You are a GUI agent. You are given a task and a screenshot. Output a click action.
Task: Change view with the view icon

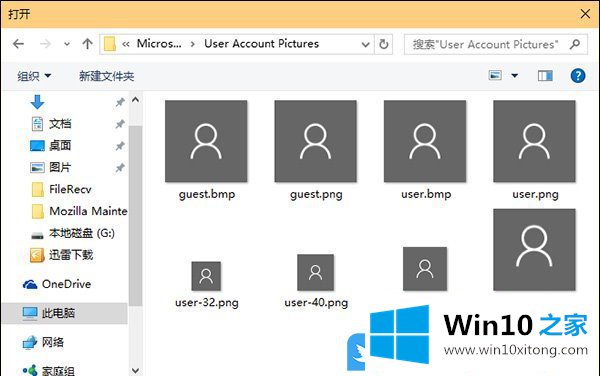495,75
